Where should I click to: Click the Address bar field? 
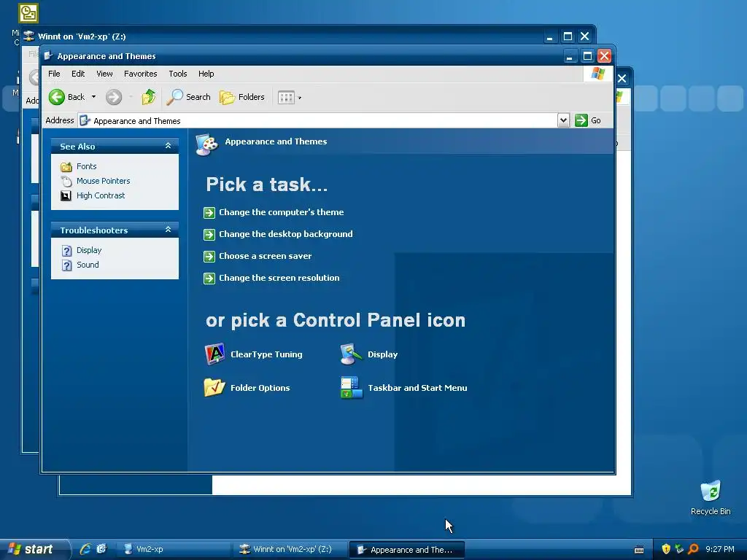click(x=318, y=121)
